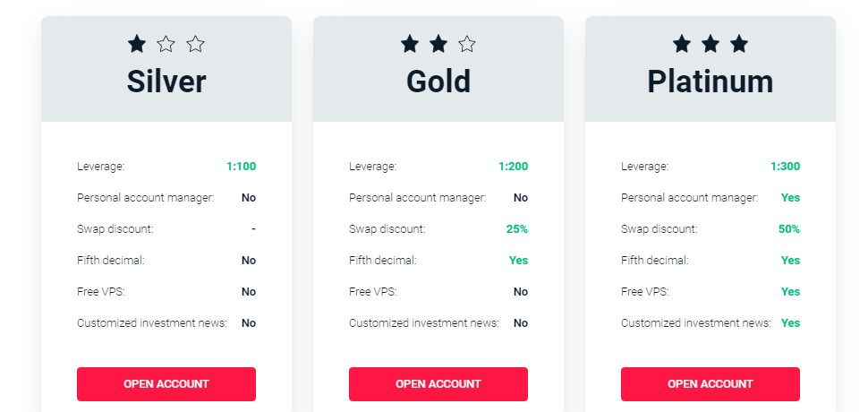Select the Platinum plan heading

[711, 82]
